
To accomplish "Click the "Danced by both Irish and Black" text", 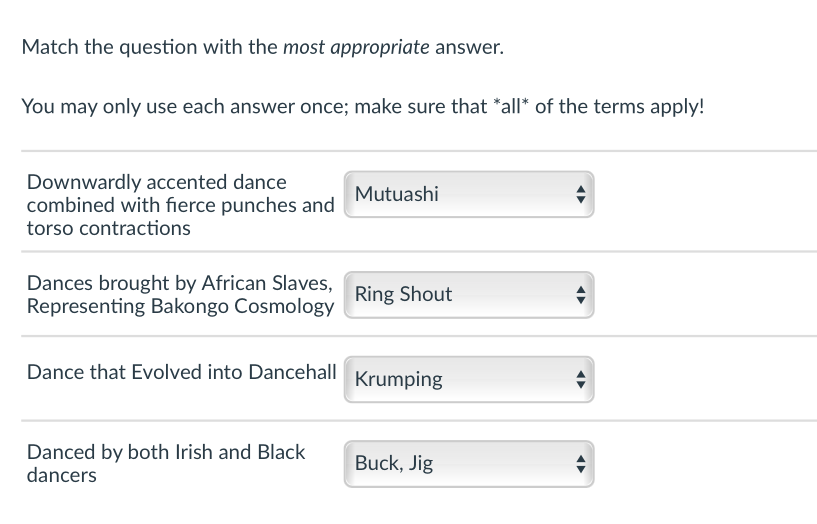I will (x=166, y=452).
